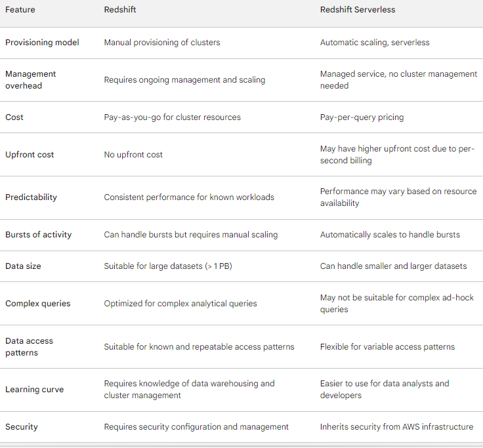Select Suitable for large datasets cell
Viewport: 483px width, 448px height.
click(x=168, y=266)
